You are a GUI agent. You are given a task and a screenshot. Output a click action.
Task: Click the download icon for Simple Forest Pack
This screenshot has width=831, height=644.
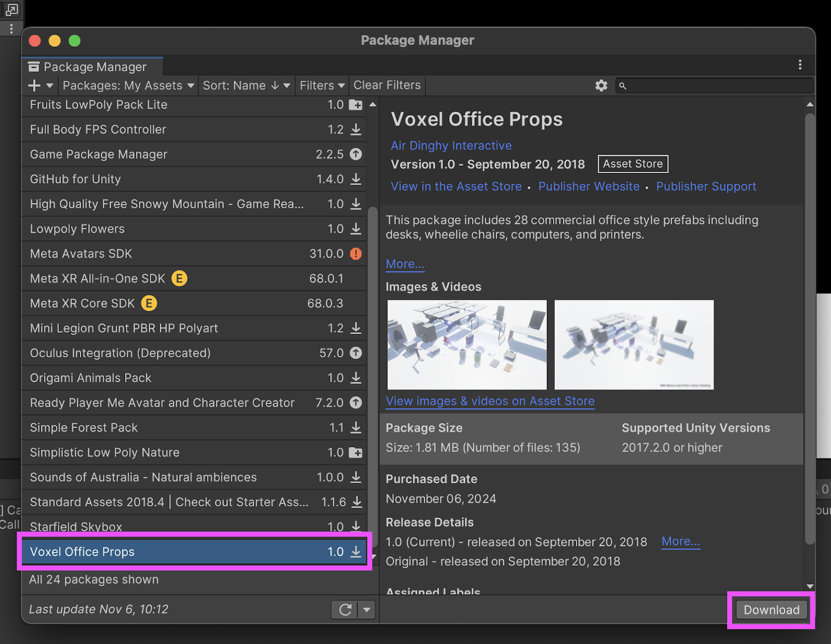click(x=356, y=427)
